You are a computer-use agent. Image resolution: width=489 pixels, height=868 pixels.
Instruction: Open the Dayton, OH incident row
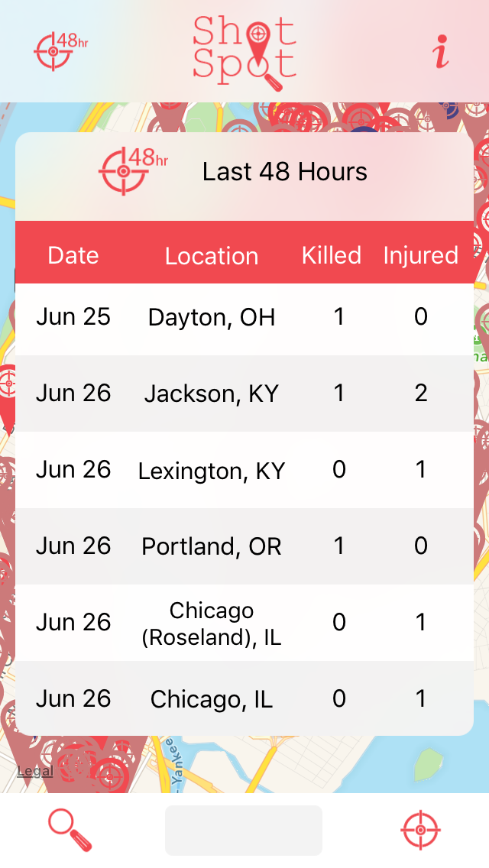point(244,317)
